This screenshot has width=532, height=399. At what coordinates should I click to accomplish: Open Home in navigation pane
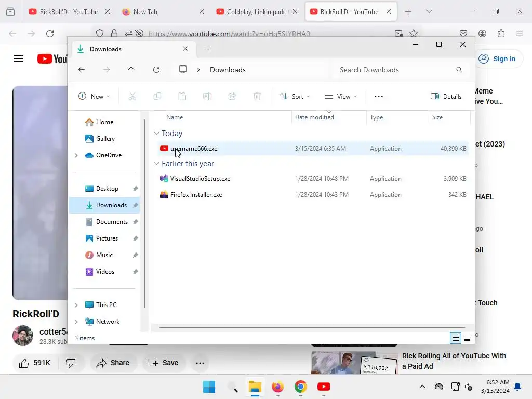point(104,122)
